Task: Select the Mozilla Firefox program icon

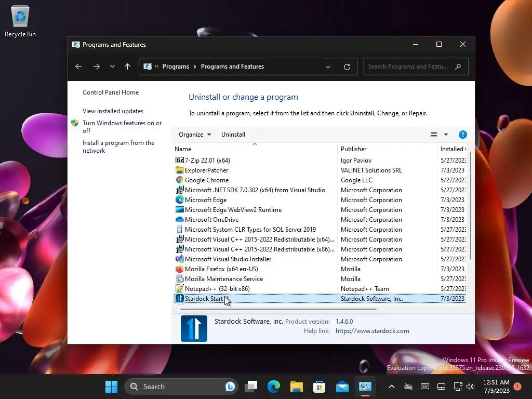Action: point(179,269)
